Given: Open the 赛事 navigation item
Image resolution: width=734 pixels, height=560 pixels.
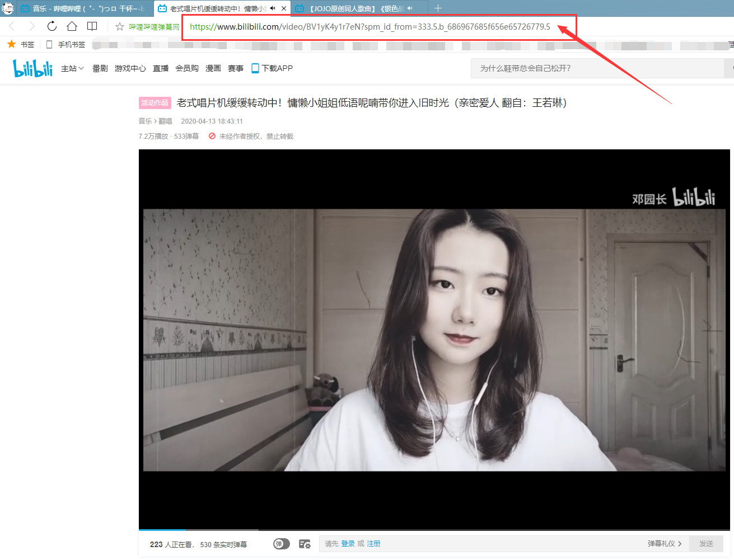Looking at the screenshot, I should pos(236,68).
